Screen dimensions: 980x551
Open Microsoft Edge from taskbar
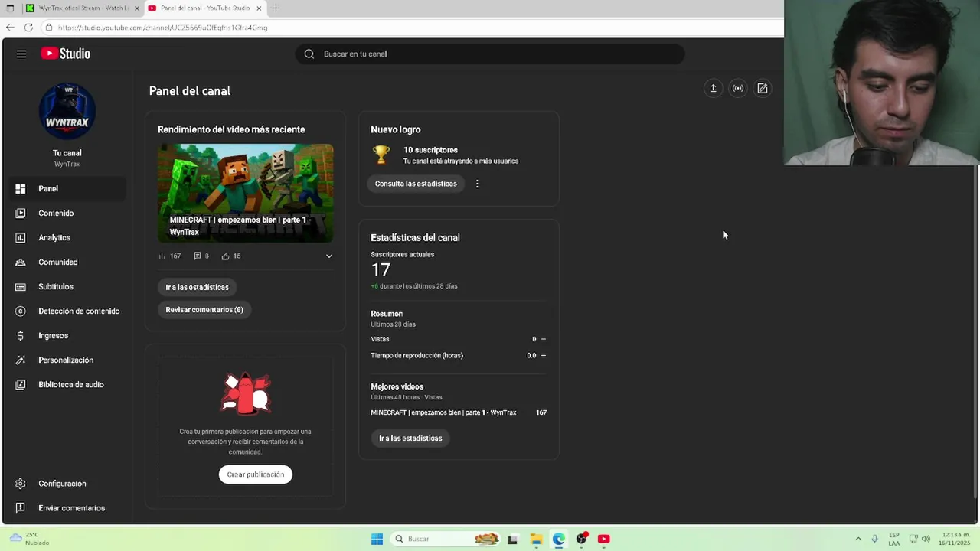coord(558,539)
